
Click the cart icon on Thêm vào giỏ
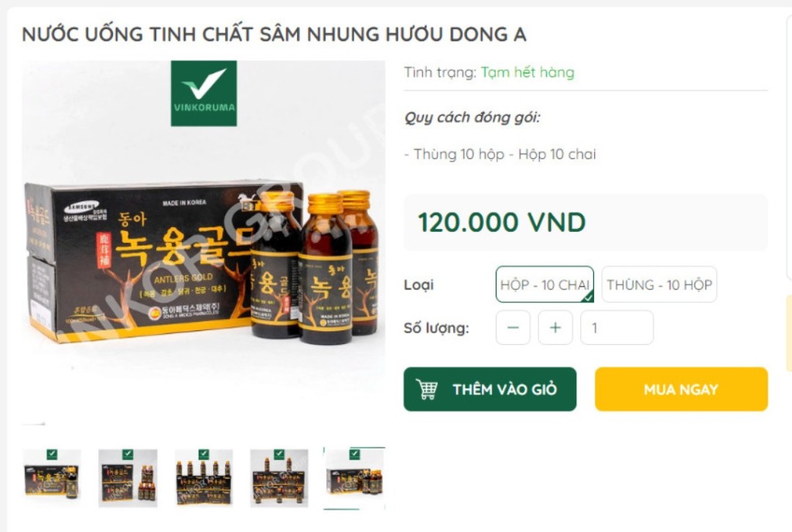click(427, 389)
